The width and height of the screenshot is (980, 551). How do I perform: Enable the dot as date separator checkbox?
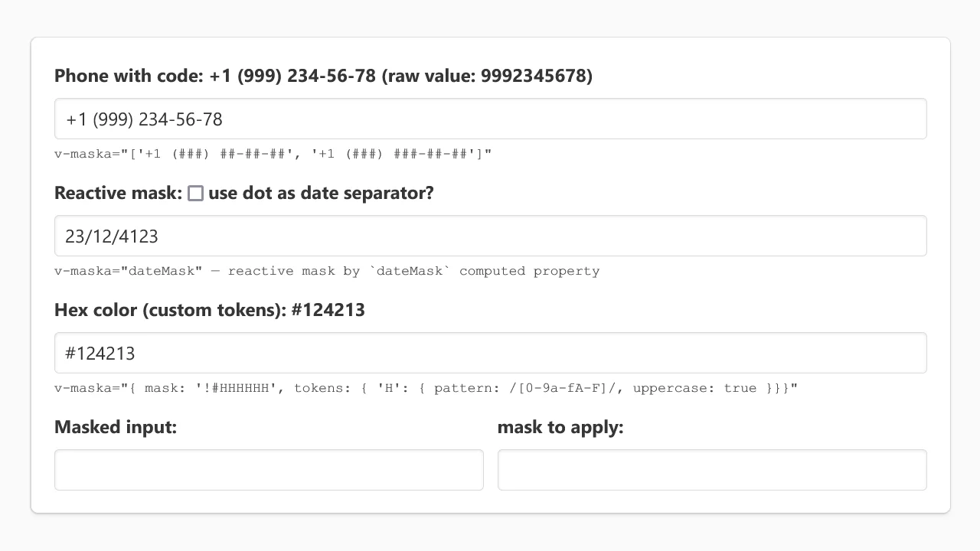196,194
